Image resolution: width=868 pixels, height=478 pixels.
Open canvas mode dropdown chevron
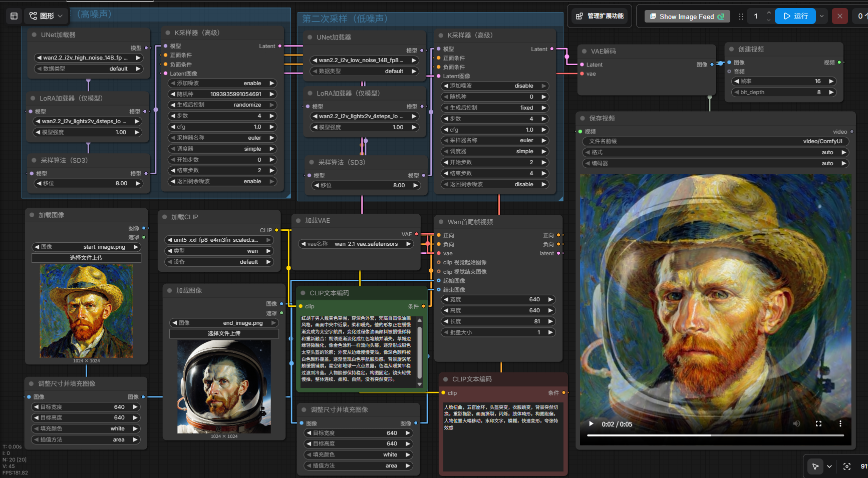click(829, 466)
